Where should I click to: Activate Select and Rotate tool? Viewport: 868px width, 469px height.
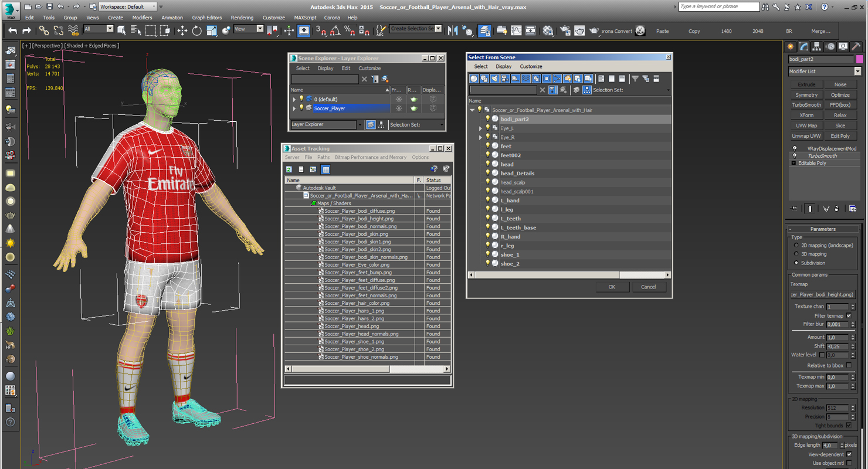(x=197, y=30)
